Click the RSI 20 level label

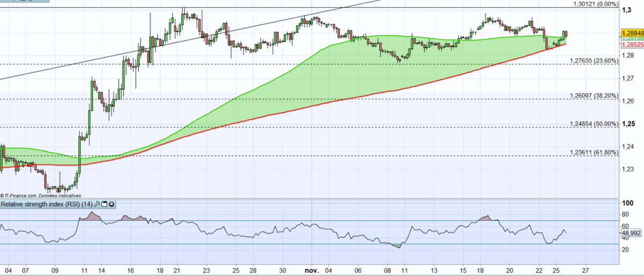pos(626,250)
